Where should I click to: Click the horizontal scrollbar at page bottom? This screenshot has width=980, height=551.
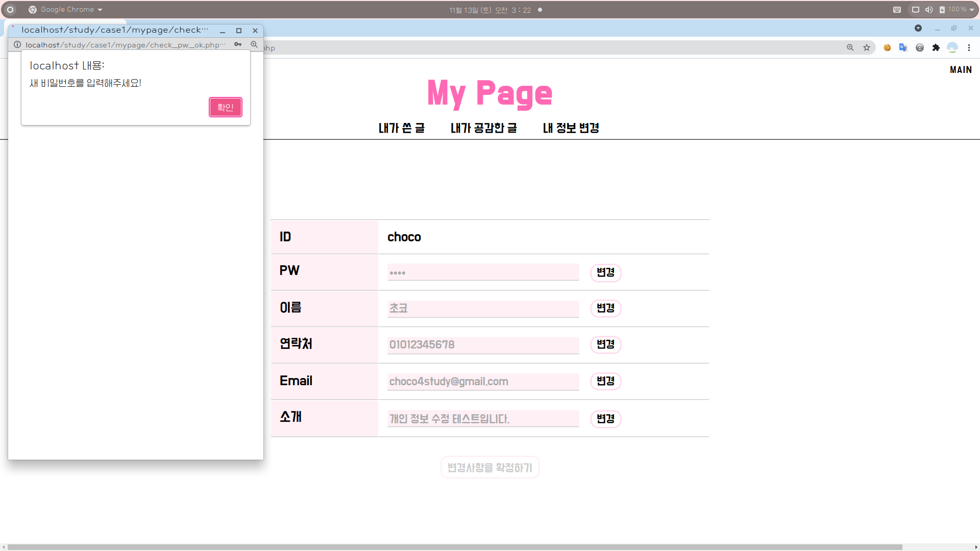point(454,547)
